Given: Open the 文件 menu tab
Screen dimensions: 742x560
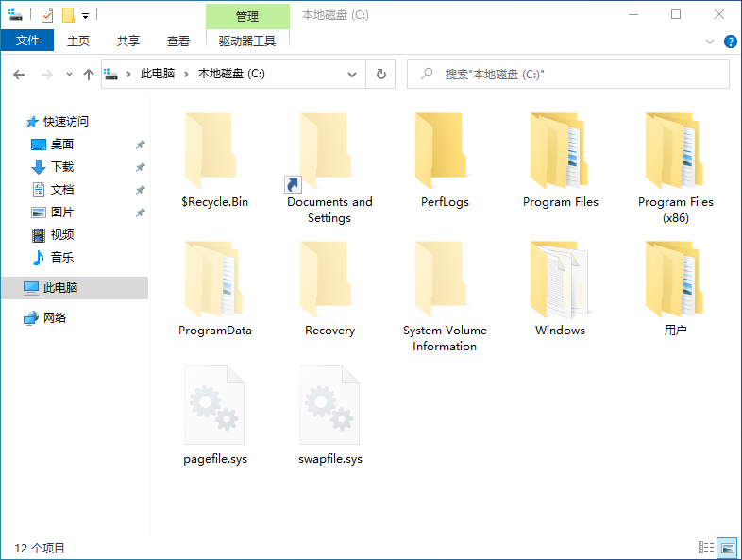Looking at the screenshot, I should [27, 41].
